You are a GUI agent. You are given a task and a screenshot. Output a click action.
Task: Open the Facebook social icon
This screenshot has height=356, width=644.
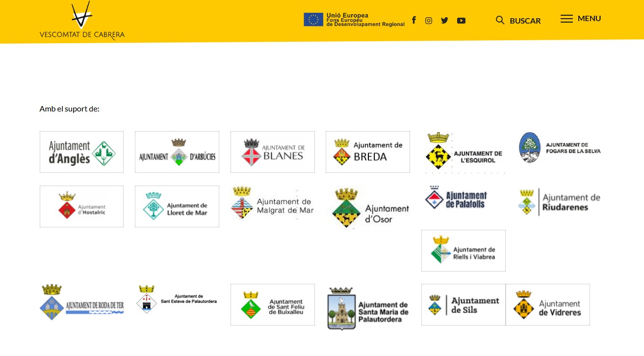(414, 20)
